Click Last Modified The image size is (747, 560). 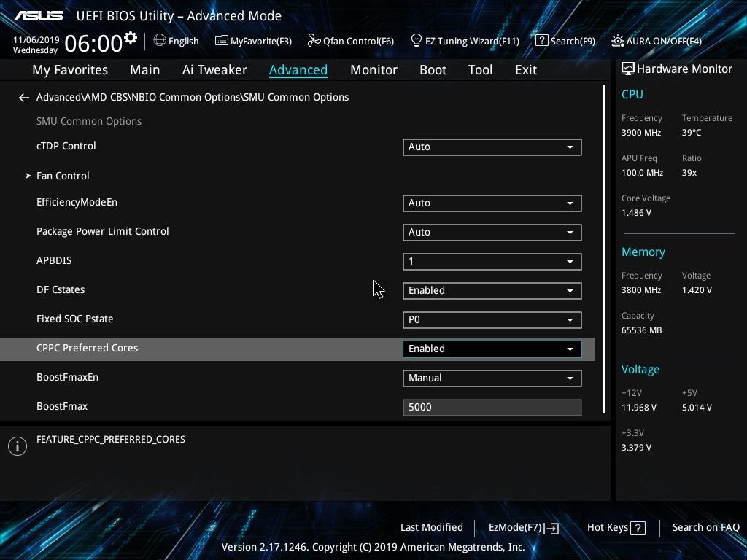tap(432, 528)
